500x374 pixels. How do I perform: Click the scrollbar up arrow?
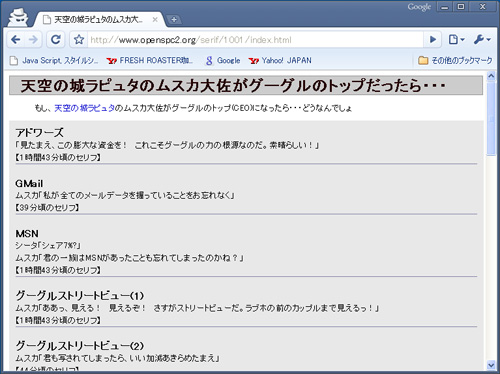[491, 76]
